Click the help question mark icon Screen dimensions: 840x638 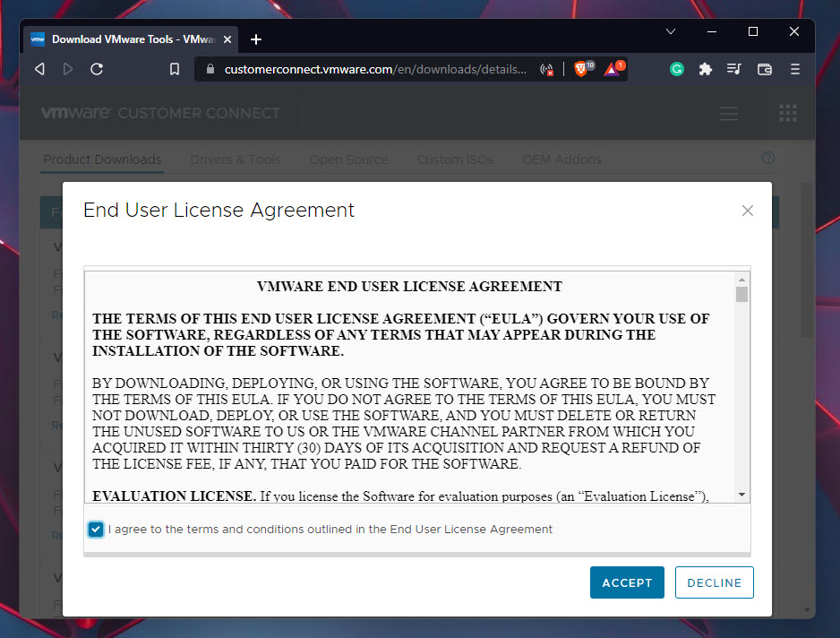tap(768, 159)
